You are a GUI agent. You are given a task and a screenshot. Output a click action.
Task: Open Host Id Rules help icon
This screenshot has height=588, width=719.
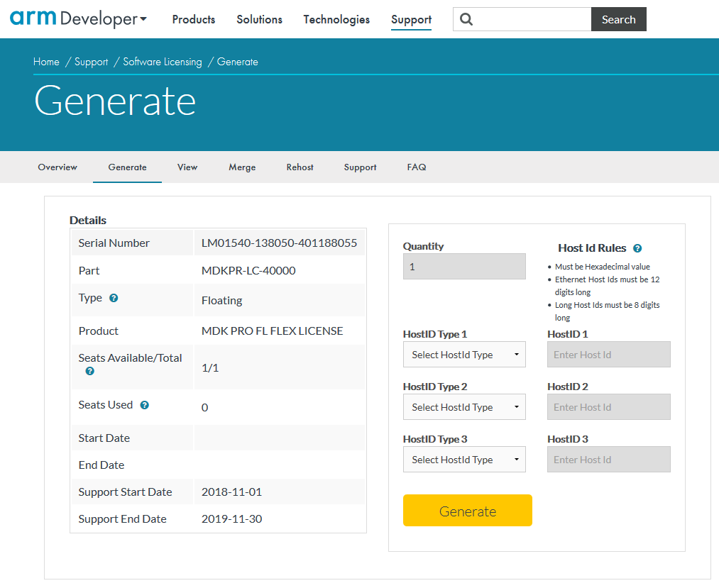coord(637,248)
